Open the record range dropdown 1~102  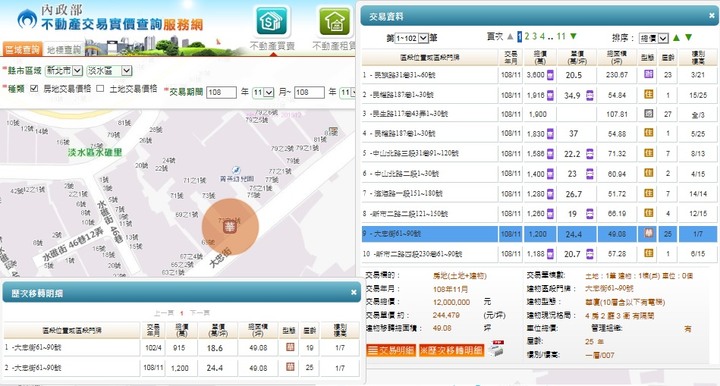coord(411,38)
